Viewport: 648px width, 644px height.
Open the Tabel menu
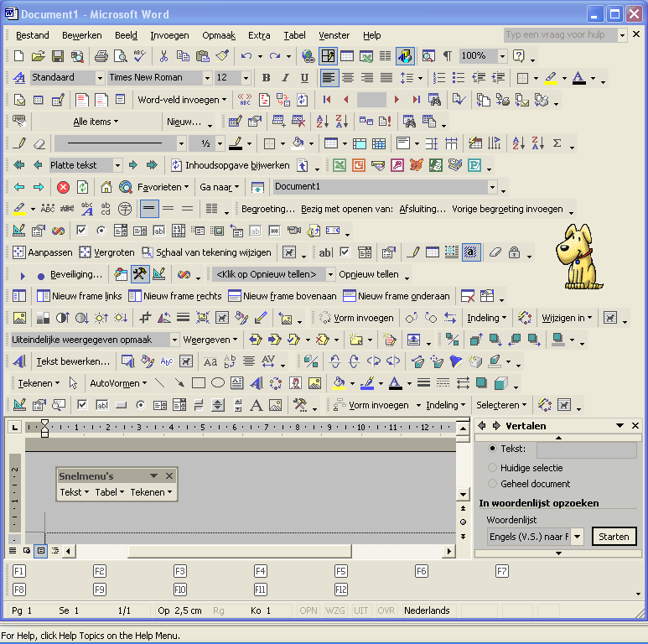[x=294, y=35]
